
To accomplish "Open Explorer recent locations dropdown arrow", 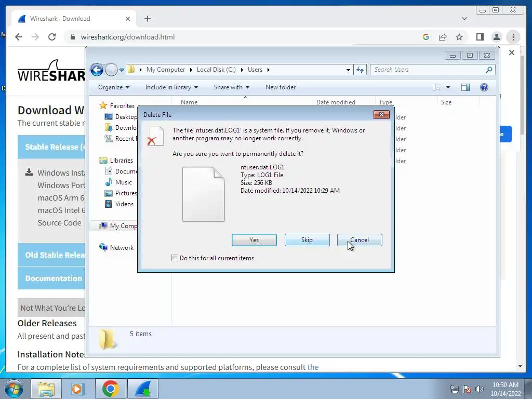I will point(122,70).
